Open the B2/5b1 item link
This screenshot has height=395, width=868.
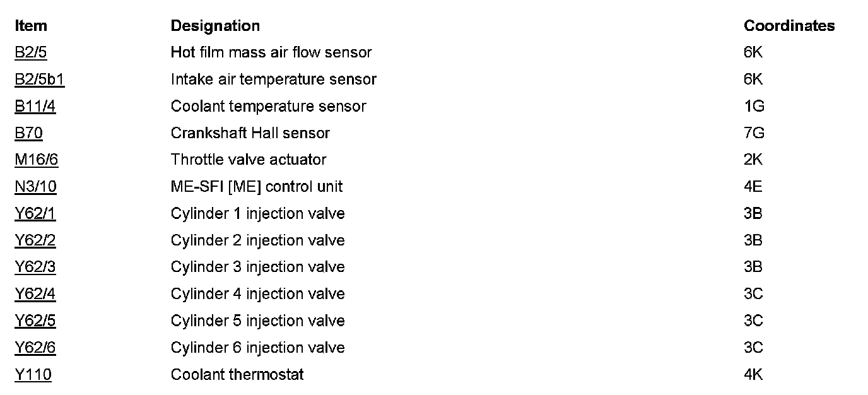(39, 80)
